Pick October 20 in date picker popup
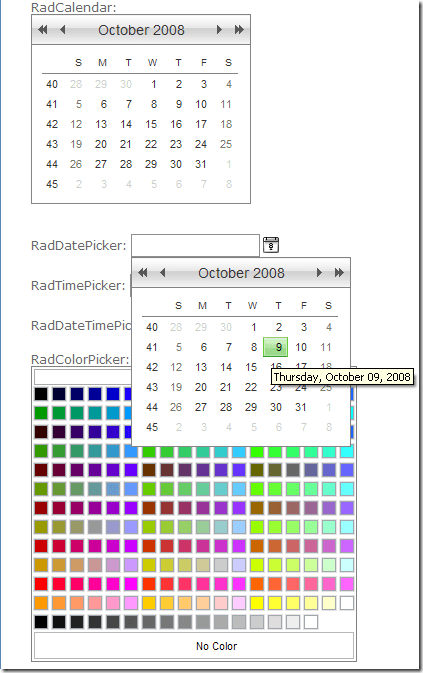The width and height of the screenshot is (423, 673). 201,387
